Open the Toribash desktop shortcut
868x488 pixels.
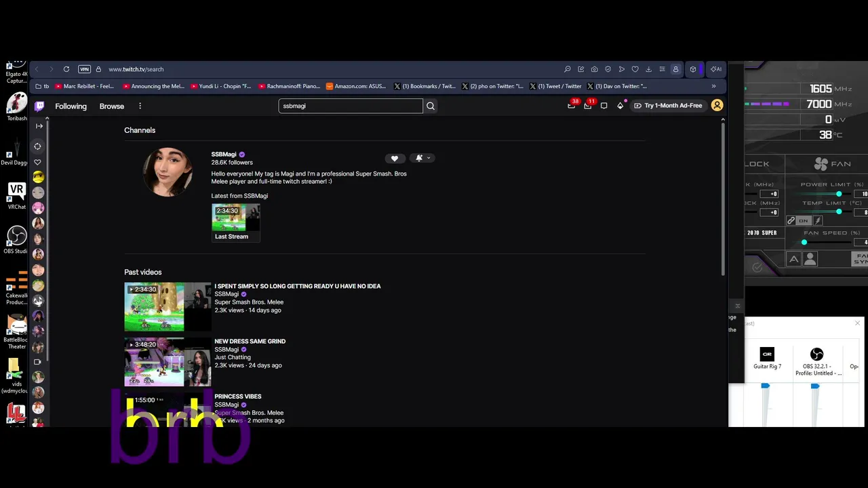(17, 107)
